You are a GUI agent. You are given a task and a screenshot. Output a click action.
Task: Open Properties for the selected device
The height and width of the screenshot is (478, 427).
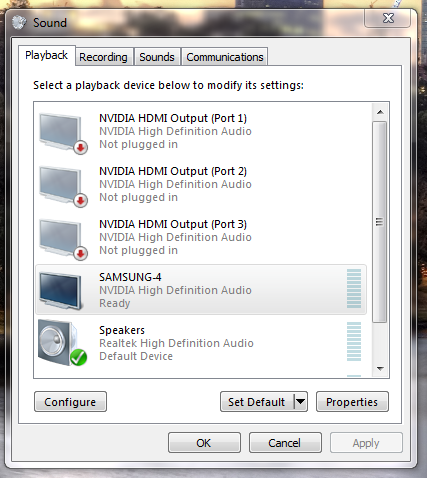(x=352, y=402)
